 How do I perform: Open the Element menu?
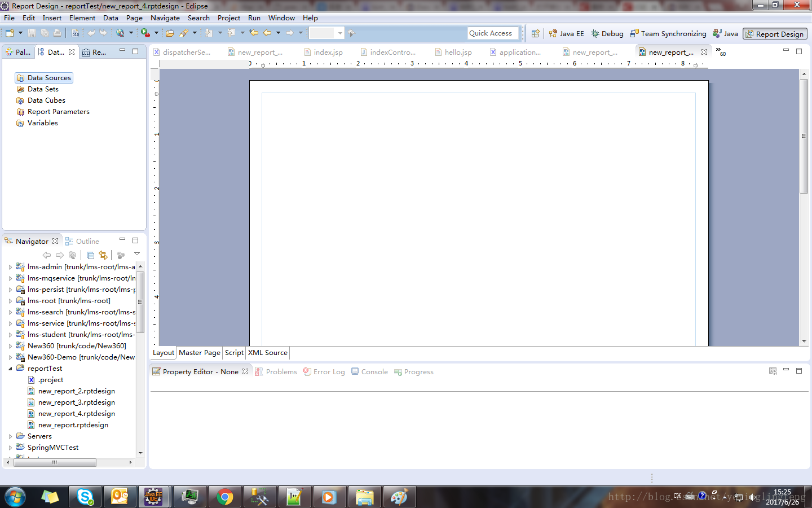82,18
